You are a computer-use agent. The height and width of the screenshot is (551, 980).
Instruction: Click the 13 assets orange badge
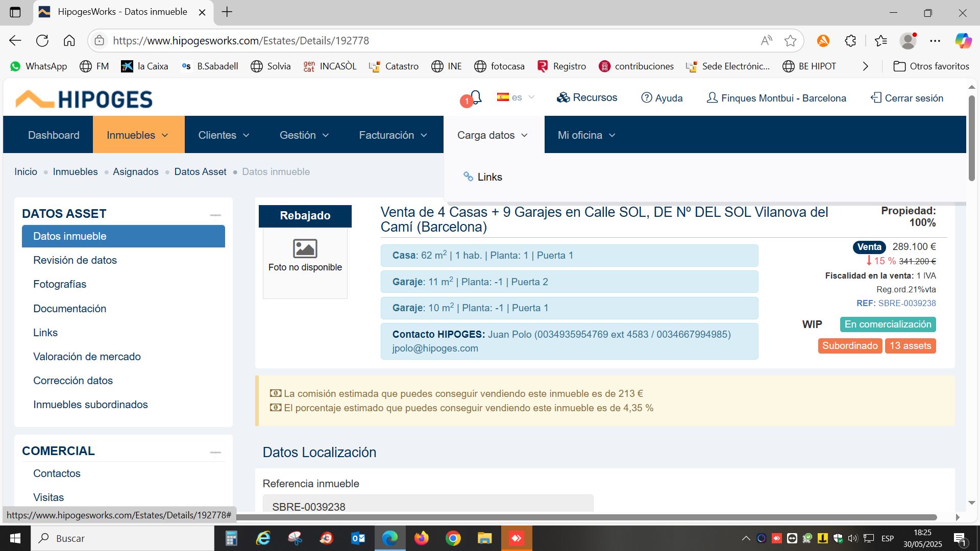[x=910, y=346]
